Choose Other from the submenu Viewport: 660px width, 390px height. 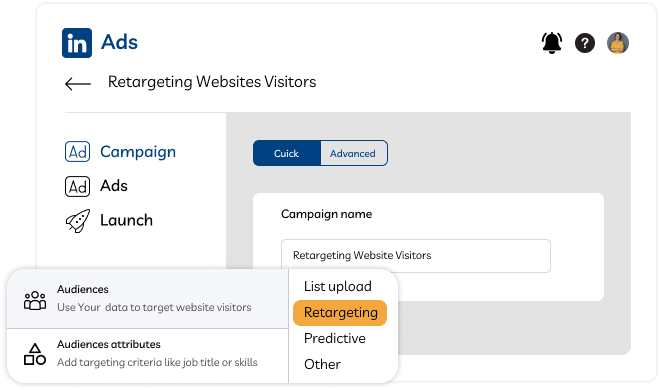pos(322,364)
